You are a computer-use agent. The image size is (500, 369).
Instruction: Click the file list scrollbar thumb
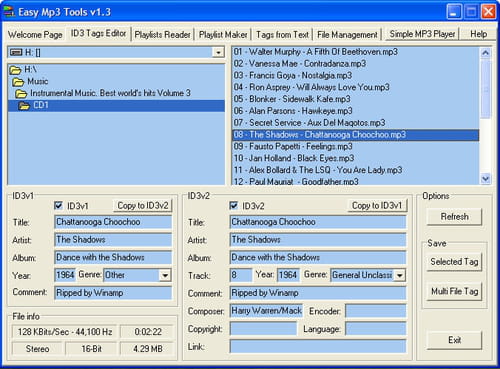[486, 89]
